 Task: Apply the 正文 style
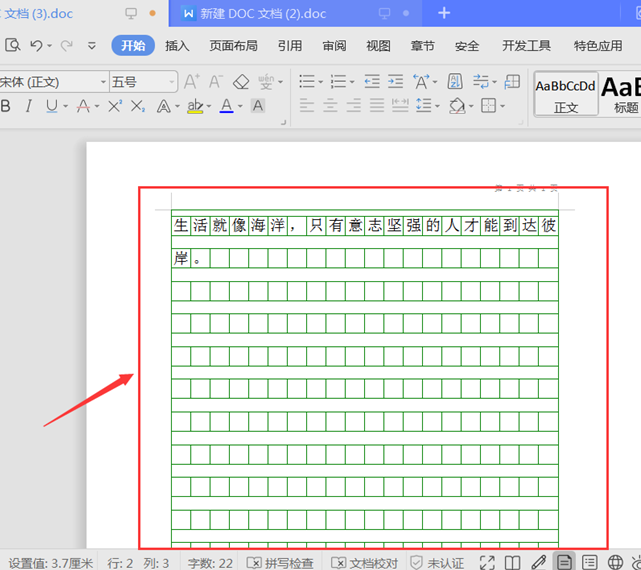pos(566,95)
